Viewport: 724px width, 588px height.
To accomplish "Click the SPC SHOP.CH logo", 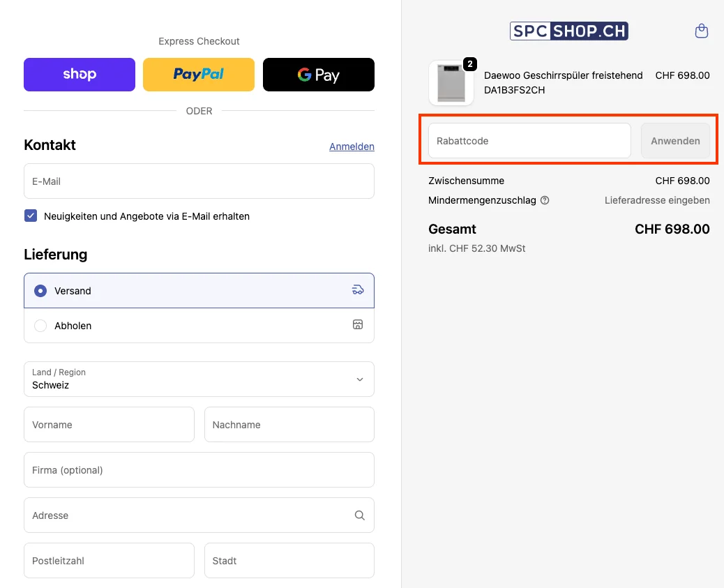I will 568,31.
